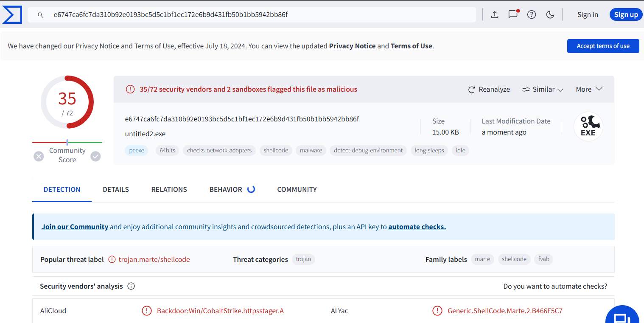Viewport: 644px width, 323px height.
Task: Click the malware tag
Action: click(x=311, y=150)
